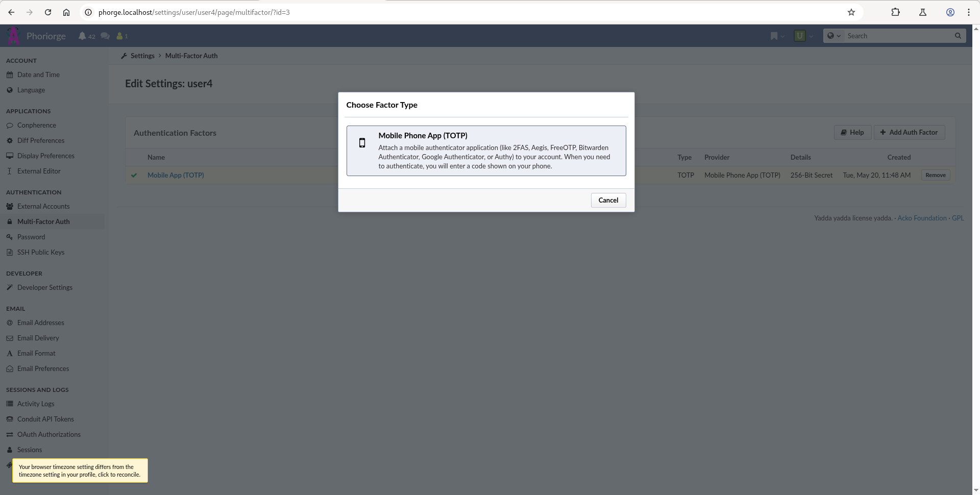Viewport: 980px width, 495px height.
Task: Remove the Mobile App (TOTP) factor
Action: 935,175
